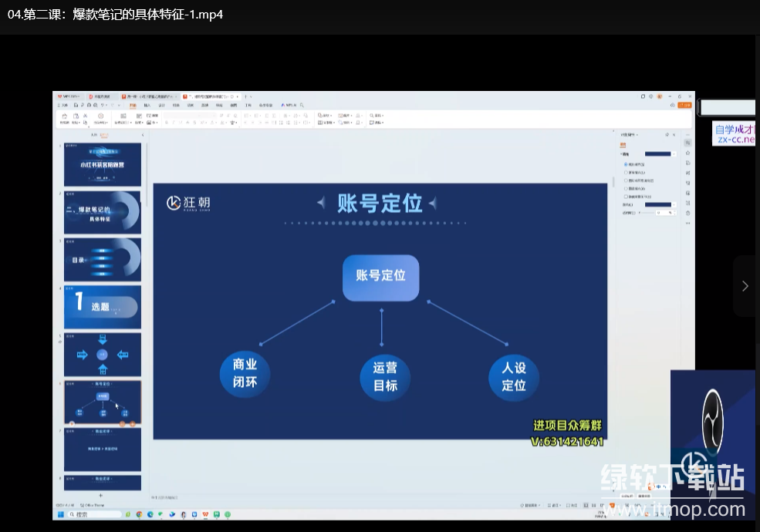
Task: Check the hide background graphics checkbox
Action: [x=625, y=196]
